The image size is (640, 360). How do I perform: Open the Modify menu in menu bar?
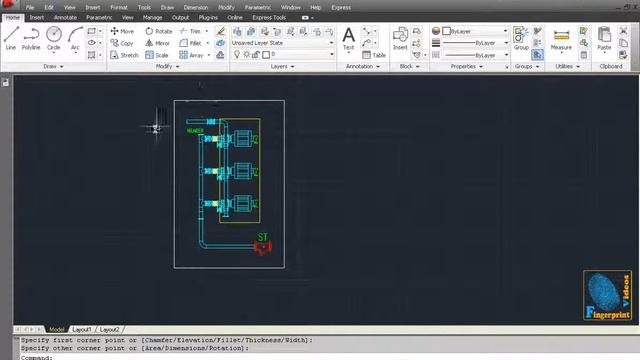226,7
